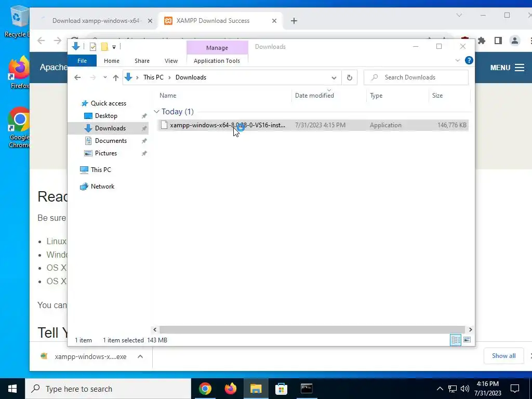The image size is (532, 399).
Task: Open File Explorer help icon
Action: 469,60
